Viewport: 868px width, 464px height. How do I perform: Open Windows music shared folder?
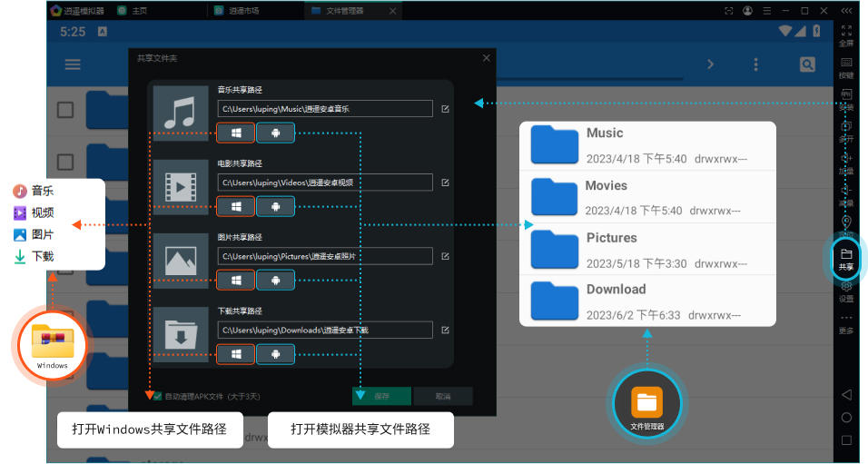[236, 133]
